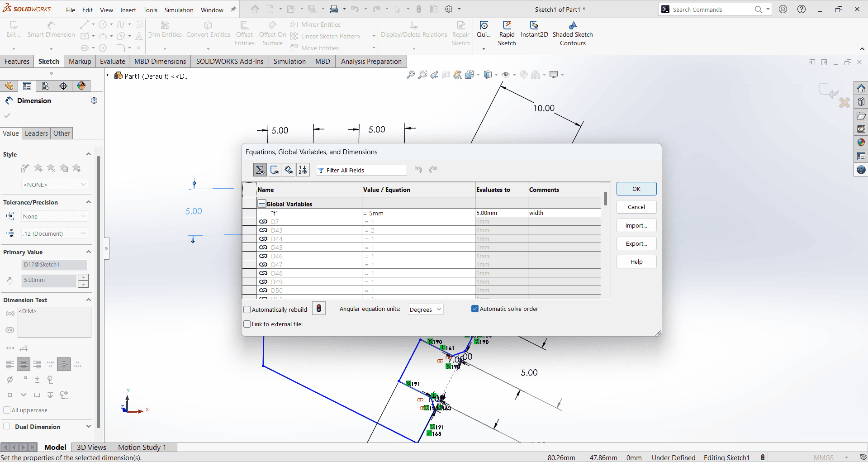The height and width of the screenshot is (462, 868).
Task: Open the .12 (Document) precision dropdown
Action: pyautogui.click(x=54, y=233)
